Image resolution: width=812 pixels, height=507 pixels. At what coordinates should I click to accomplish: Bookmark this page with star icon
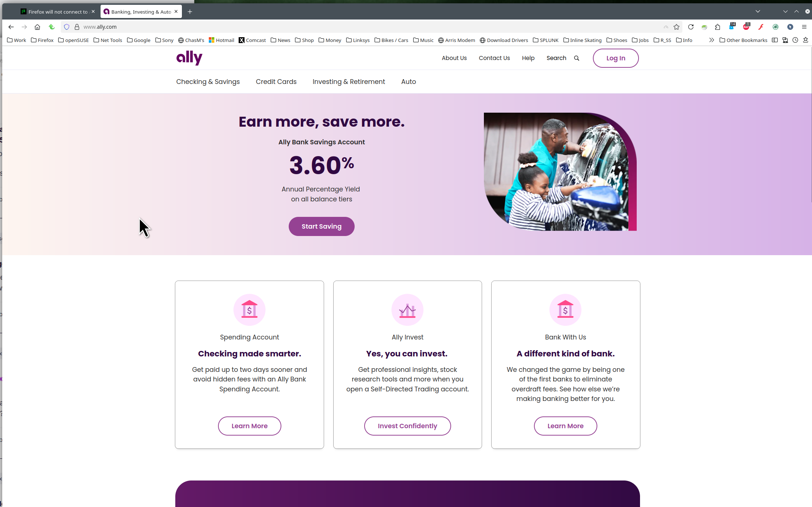[676, 27]
